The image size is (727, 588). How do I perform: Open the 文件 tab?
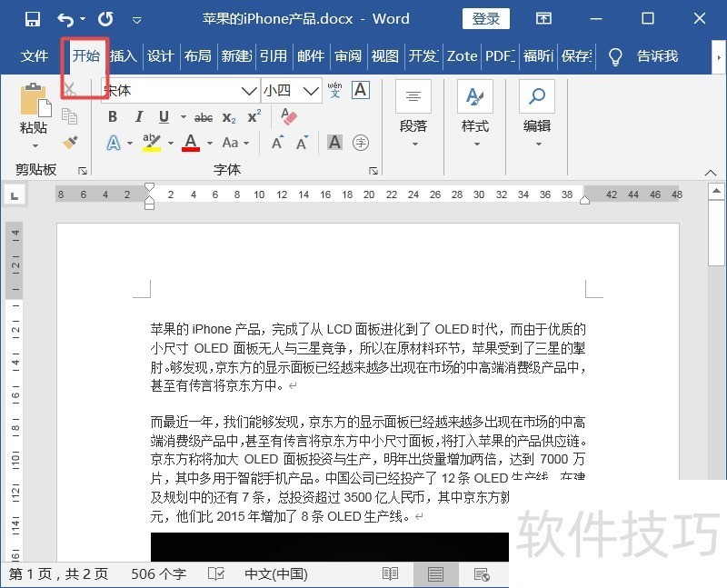click(35, 56)
